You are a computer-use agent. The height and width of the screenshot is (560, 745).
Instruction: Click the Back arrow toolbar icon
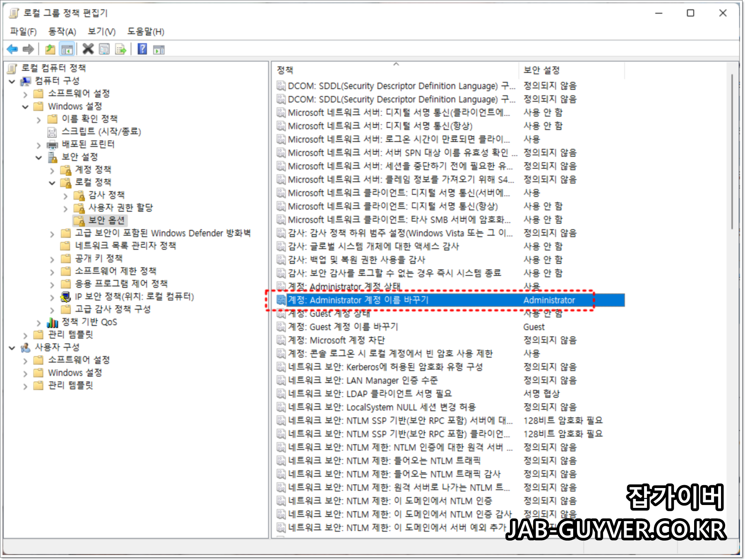pos(12,49)
